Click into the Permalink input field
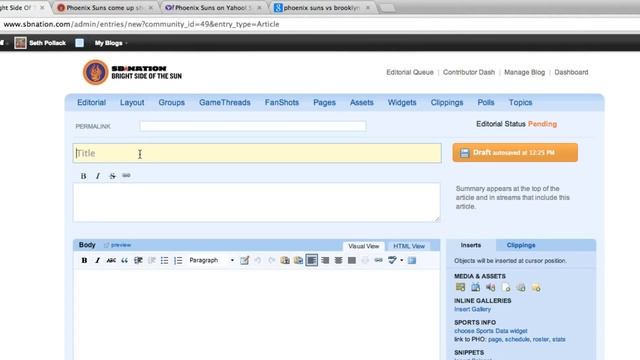Screen dimensions: 640x360 (x=253, y=126)
